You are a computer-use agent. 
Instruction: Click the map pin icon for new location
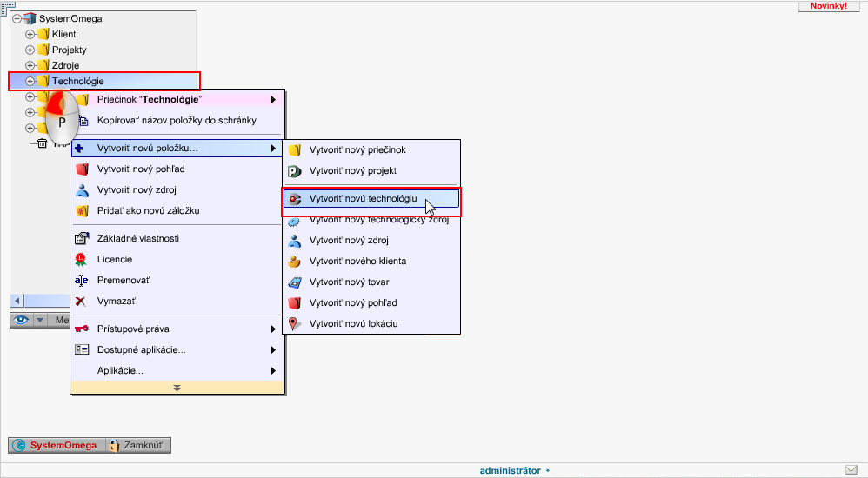pos(295,323)
